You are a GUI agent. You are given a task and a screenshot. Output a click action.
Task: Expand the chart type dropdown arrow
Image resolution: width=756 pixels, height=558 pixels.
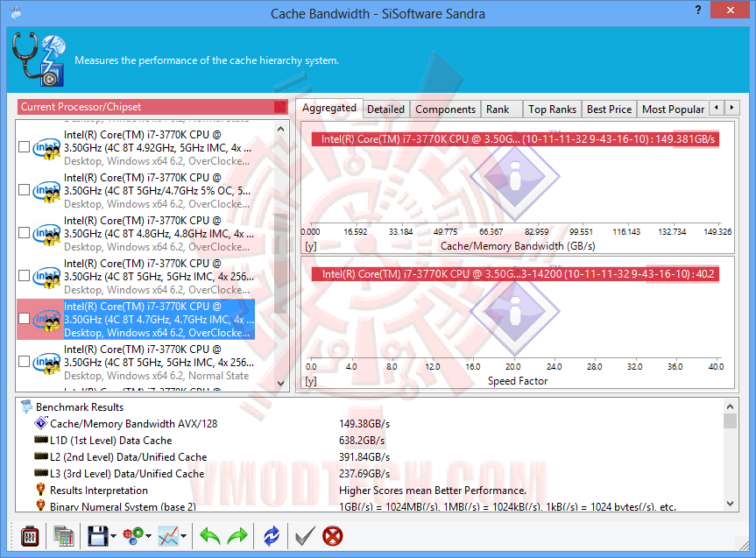[184, 536]
